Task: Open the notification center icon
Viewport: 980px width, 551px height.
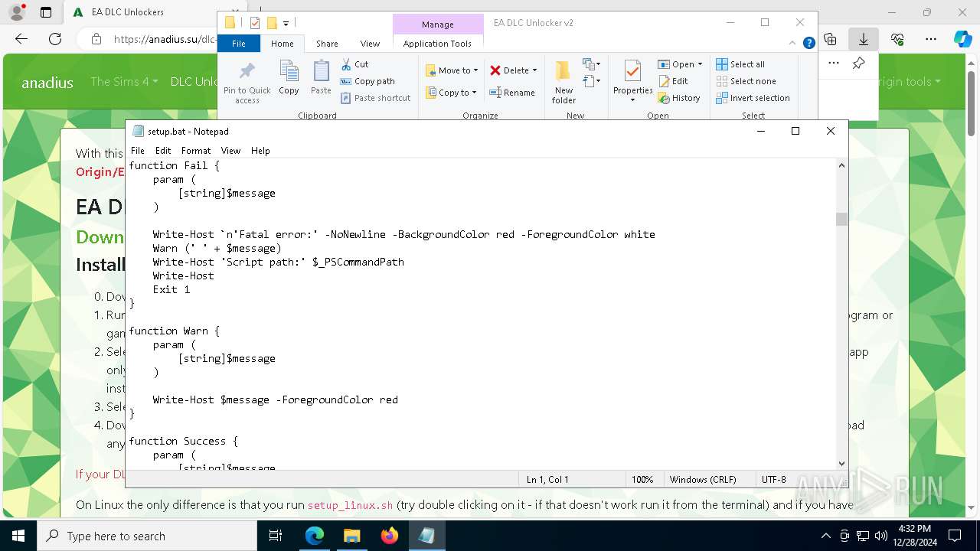Action: pos(955,536)
